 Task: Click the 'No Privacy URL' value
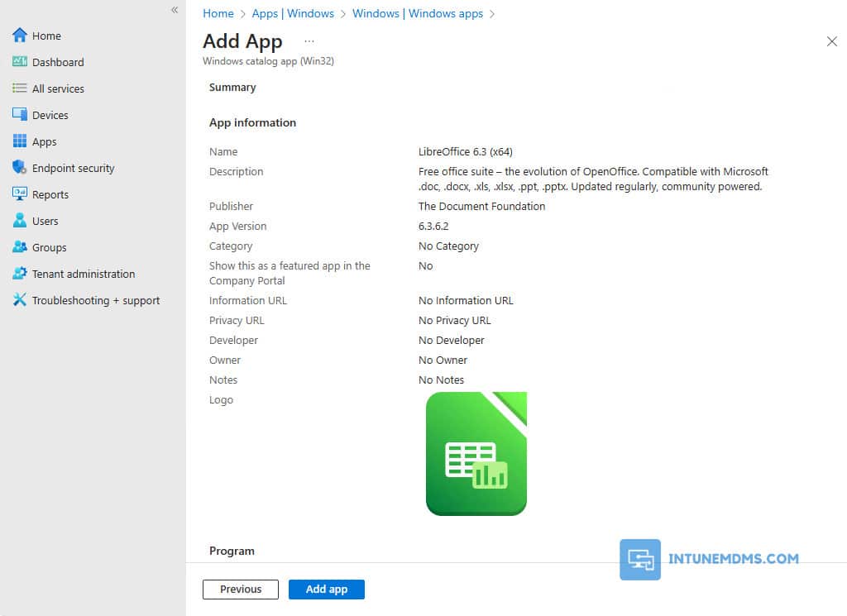pyautogui.click(x=454, y=321)
